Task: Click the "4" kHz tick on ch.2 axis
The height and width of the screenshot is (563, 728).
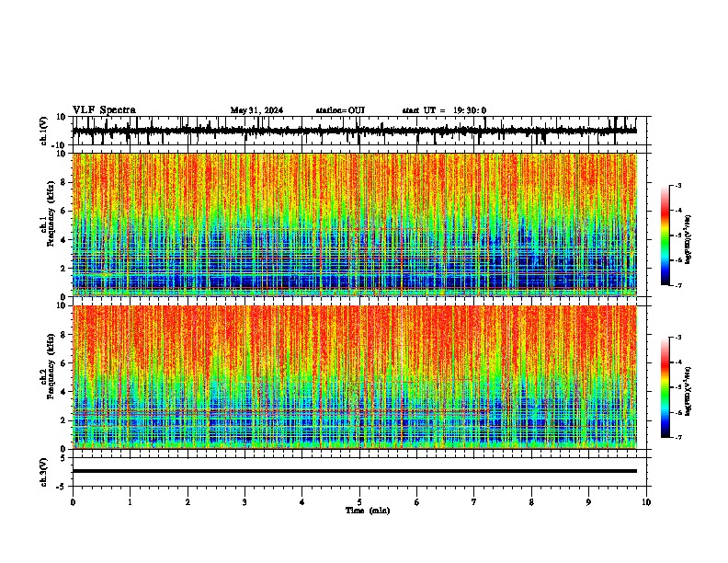Action: (63, 392)
